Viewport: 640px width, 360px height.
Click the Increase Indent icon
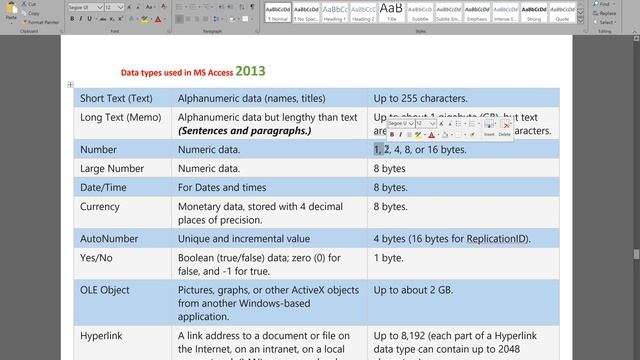pyautogui.click(x=230, y=7)
